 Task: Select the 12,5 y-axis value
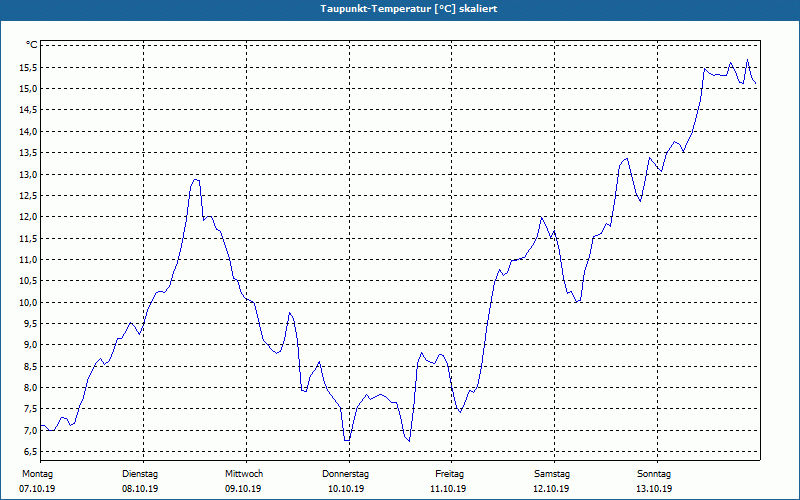pos(28,196)
